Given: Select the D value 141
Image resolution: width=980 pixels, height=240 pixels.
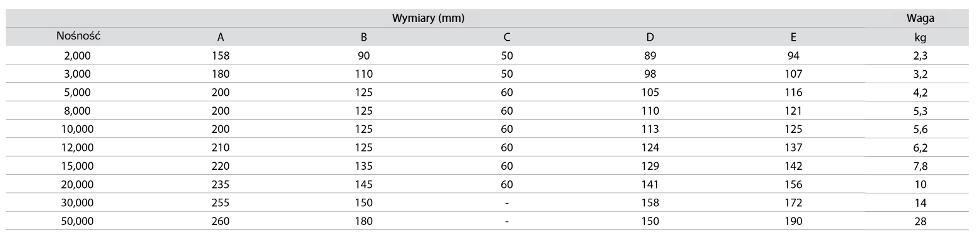Looking at the screenshot, I should [x=650, y=184].
